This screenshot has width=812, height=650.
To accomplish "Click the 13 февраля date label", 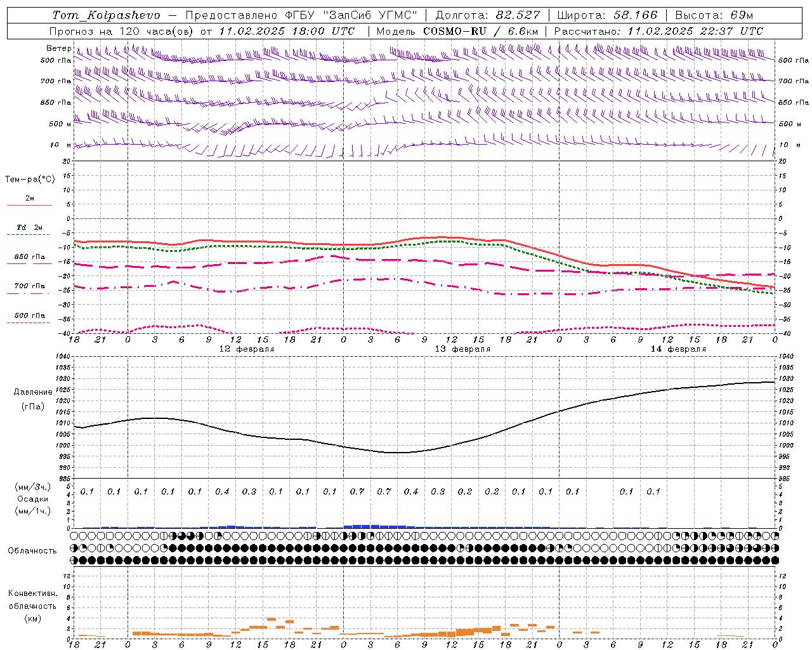I will click(462, 349).
